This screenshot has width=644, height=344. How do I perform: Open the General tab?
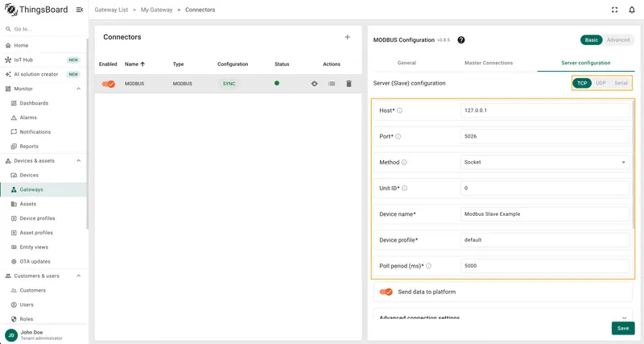click(x=407, y=63)
